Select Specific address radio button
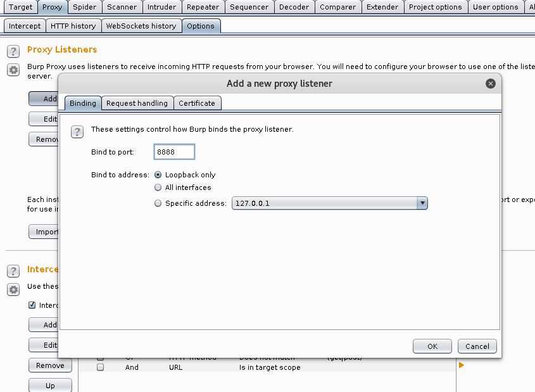The height and width of the screenshot is (392, 535). 158,203
